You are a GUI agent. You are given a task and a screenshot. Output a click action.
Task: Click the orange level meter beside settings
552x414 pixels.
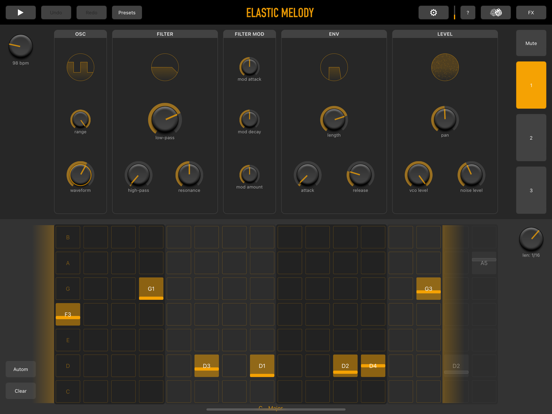[x=454, y=13]
